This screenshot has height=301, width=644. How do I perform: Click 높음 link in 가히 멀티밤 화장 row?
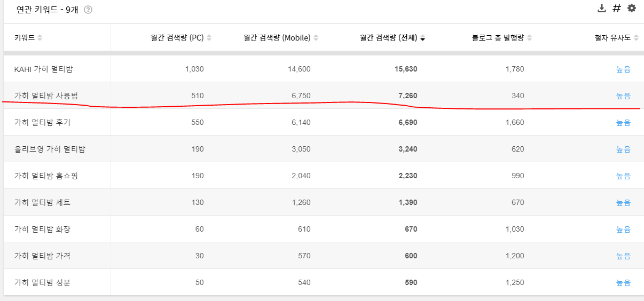point(623,229)
